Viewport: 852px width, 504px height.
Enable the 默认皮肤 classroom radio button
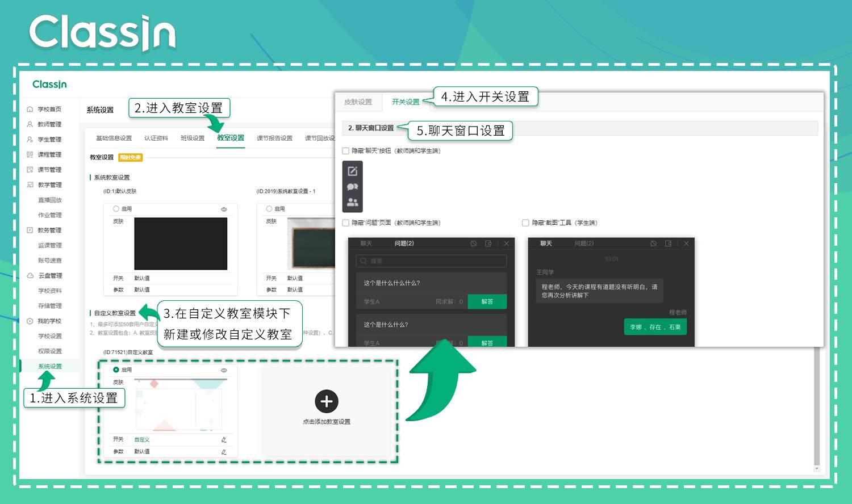(x=116, y=209)
